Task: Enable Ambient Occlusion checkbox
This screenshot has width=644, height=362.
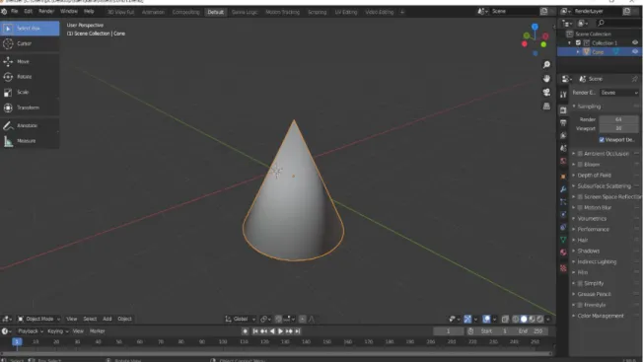Action: [x=580, y=154]
